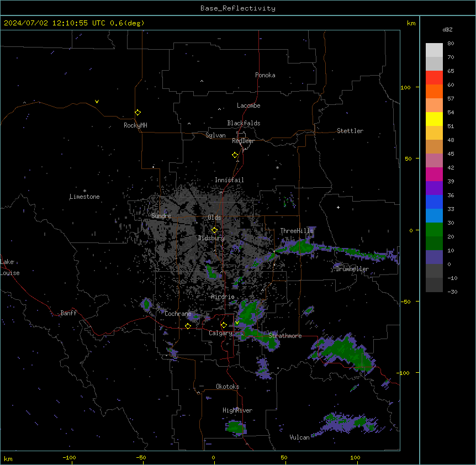The width and height of the screenshot is (476, 465).
Task: Select the Limestone label
Action: pyautogui.click(x=84, y=197)
